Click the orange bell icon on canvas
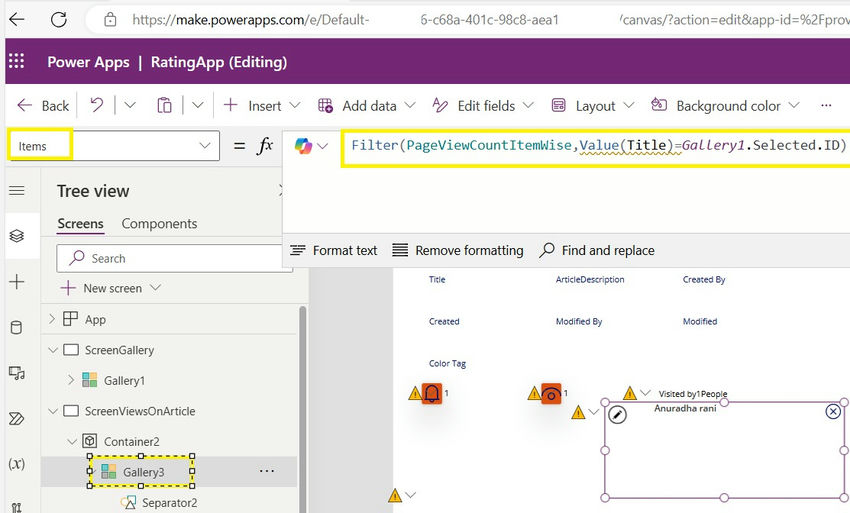The image size is (850, 513). [x=432, y=393]
